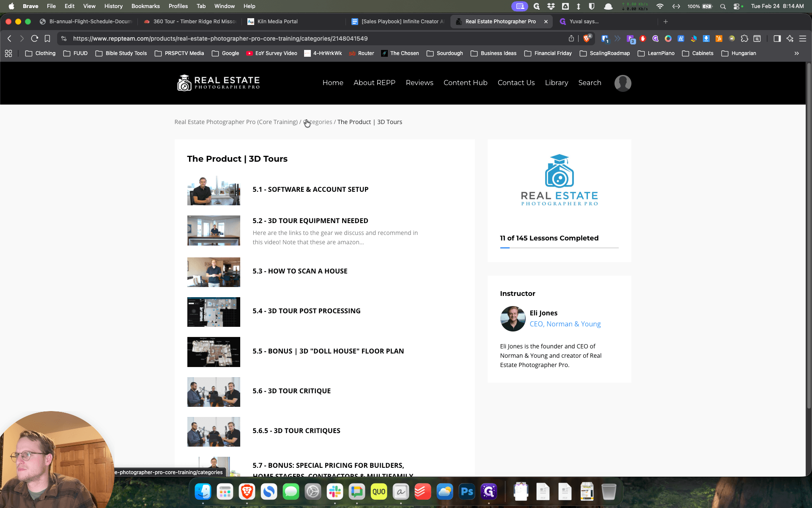
Task: Switch to the Yuval says tab
Action: tap(606, 22)
